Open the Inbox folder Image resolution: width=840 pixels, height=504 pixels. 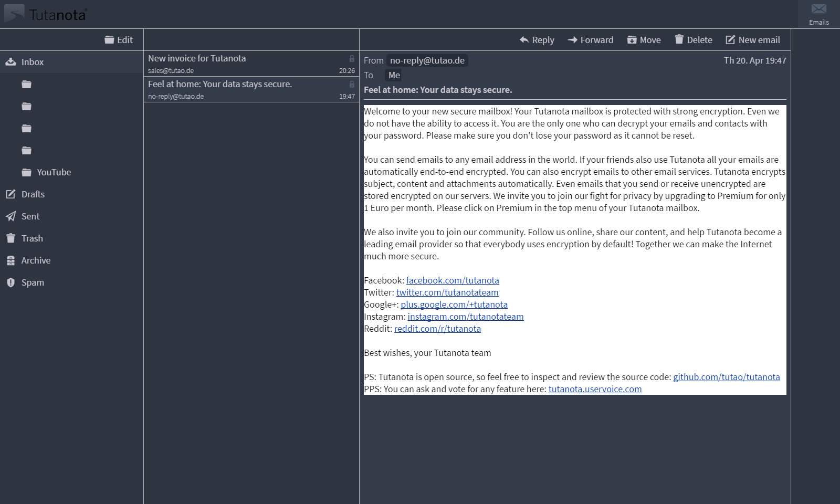click(x=71, y=62)
